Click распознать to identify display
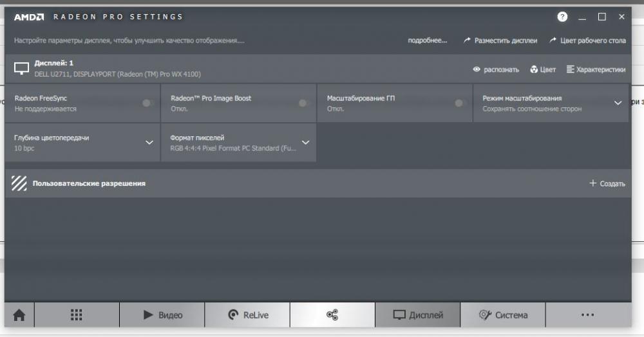Viewport: 644px width, 337px height. (x=501, y=69)
